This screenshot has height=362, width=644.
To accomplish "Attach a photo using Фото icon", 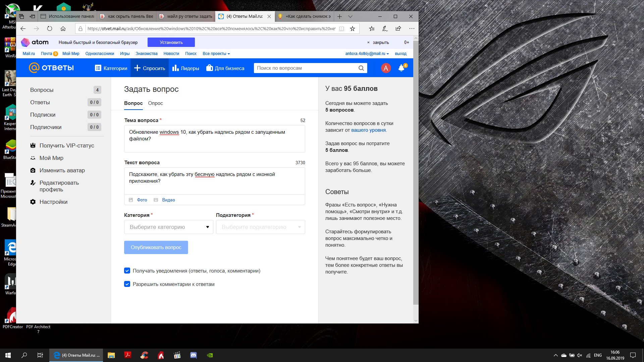I will (138, 200).
